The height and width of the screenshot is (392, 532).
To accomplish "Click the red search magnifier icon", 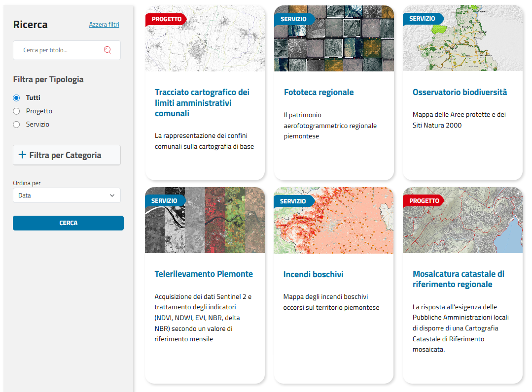I will (107, 50).
